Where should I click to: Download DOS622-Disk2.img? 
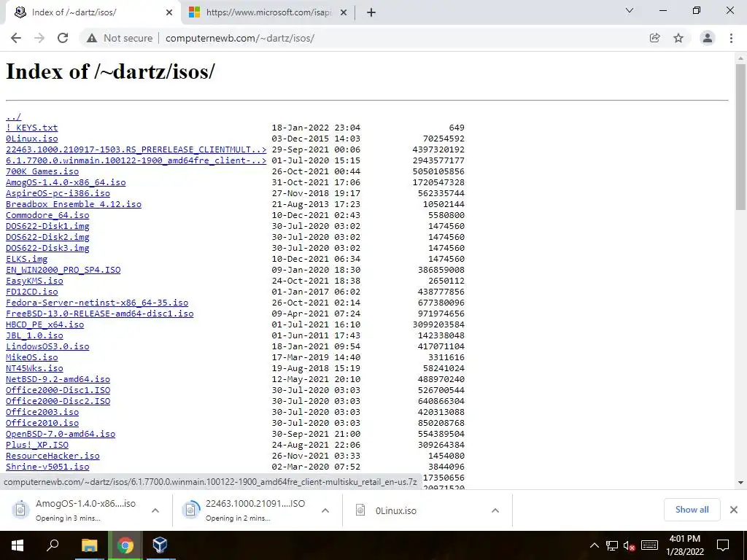tap(47, 237)
